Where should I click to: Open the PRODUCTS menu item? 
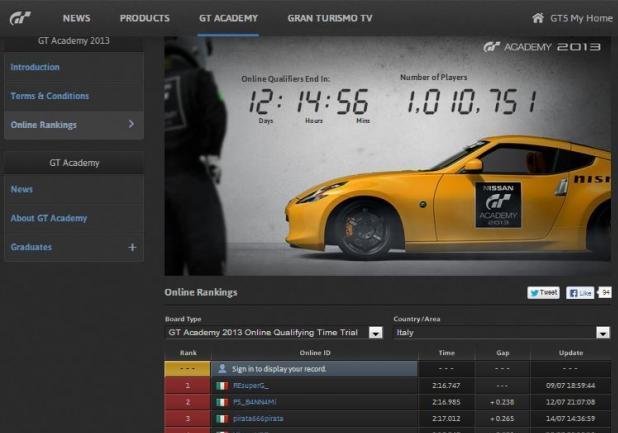144,18
